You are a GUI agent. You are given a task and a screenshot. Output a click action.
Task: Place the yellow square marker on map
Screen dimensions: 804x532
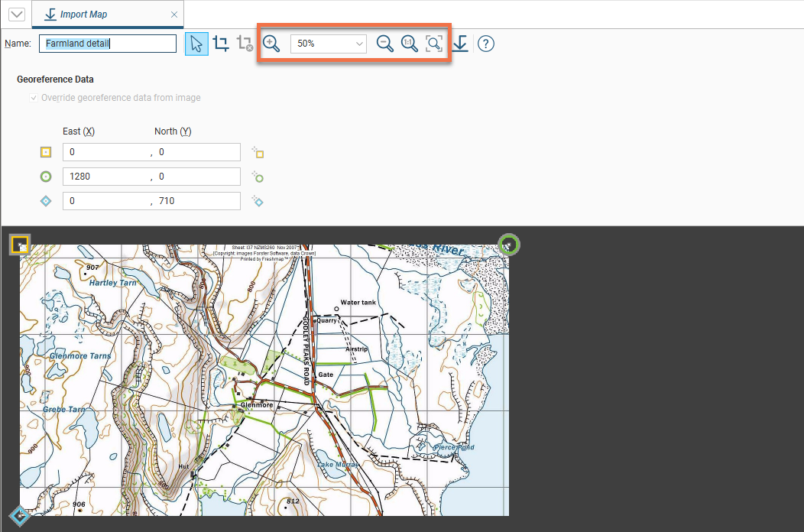[x=258, y=153]
